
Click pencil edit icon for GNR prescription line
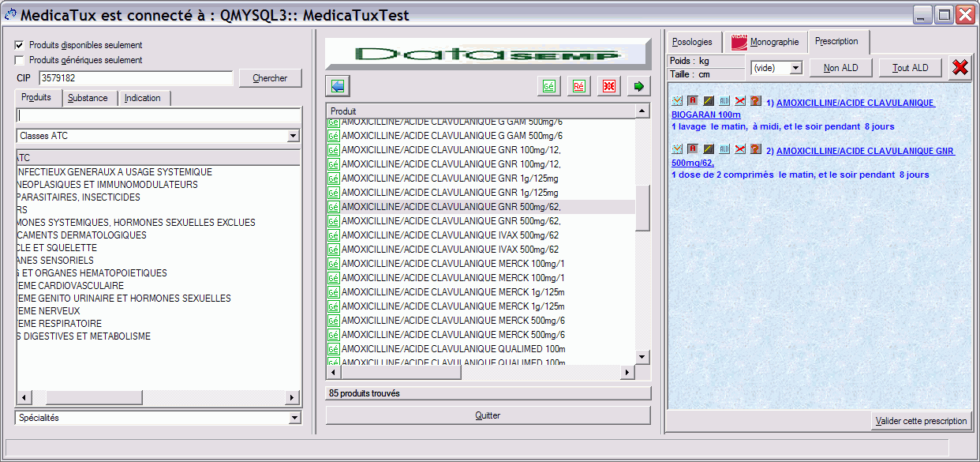[x=709, y=149]
